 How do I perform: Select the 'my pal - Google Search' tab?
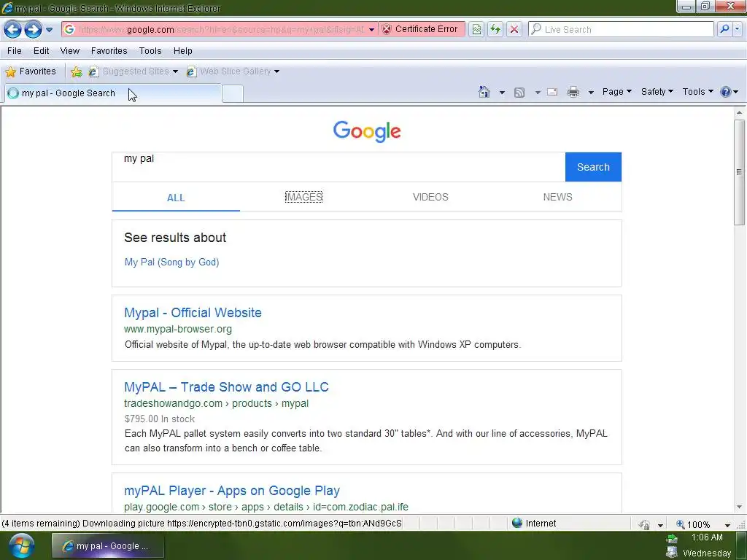(x=113, y=93)
